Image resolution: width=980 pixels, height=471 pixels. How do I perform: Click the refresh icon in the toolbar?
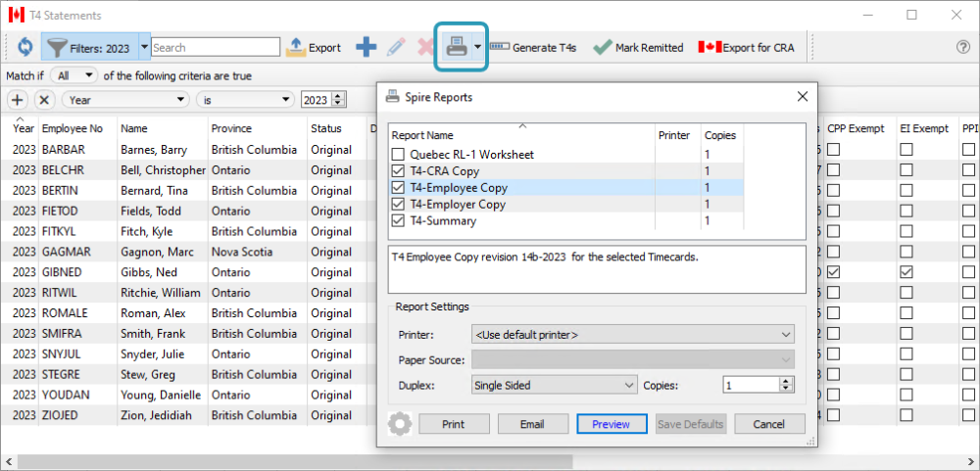(x=25, y=47)
